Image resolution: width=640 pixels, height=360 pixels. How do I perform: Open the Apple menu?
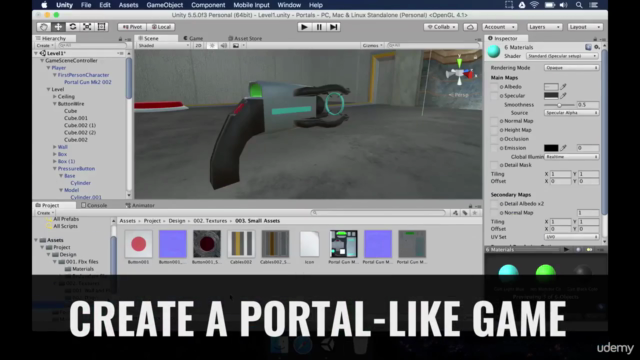pyautogui.click(x=44, y=5)
